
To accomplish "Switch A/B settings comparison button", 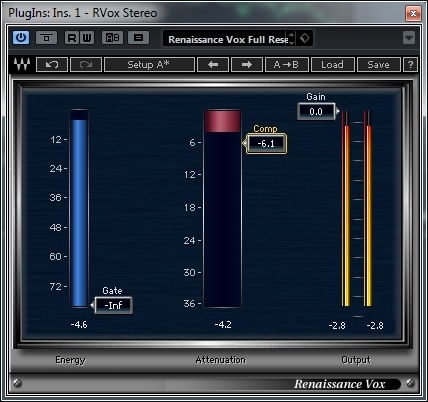I will 113,38.
